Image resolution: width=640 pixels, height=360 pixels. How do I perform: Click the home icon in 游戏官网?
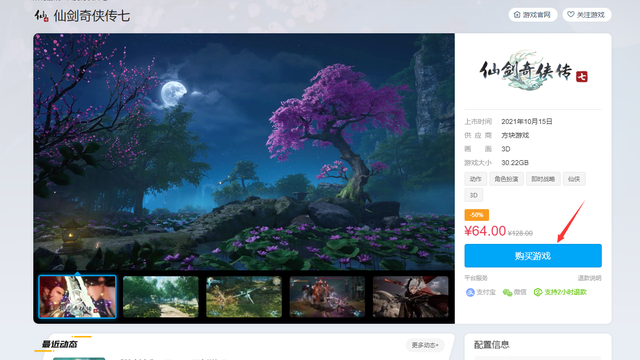pos(517,14)
